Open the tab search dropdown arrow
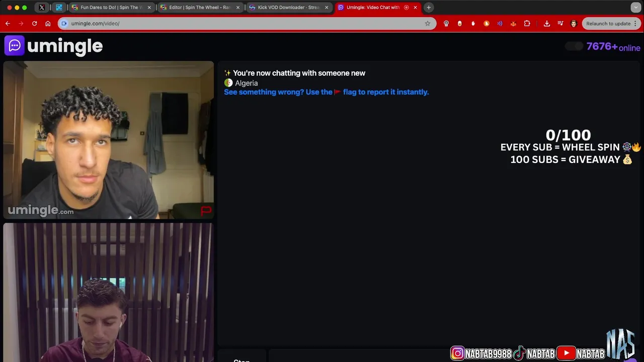644x362 pixels. (x=636, y=8)
